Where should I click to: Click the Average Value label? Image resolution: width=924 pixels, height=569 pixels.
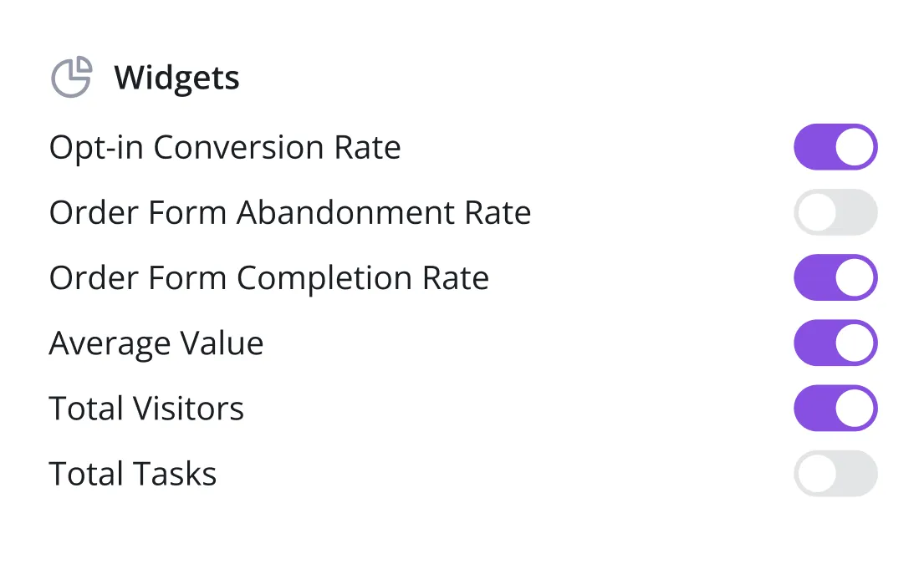point(156,343)
